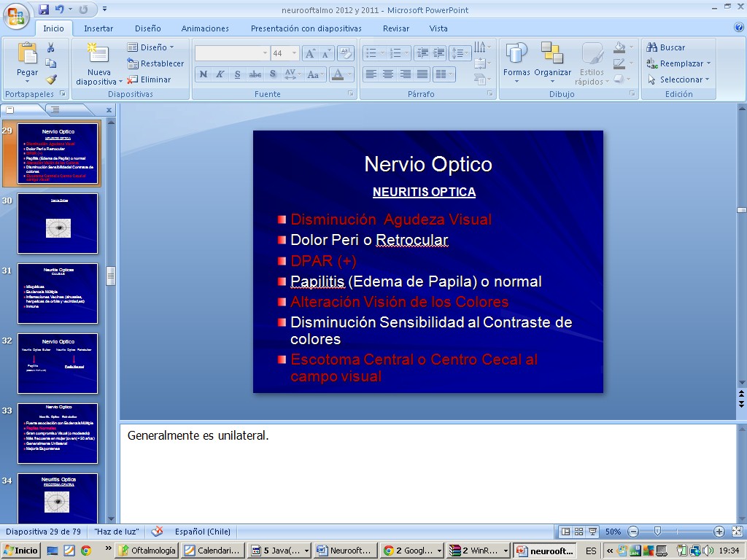Click the Cut scissors icon
747x560 pixels.
click(51, 47)
